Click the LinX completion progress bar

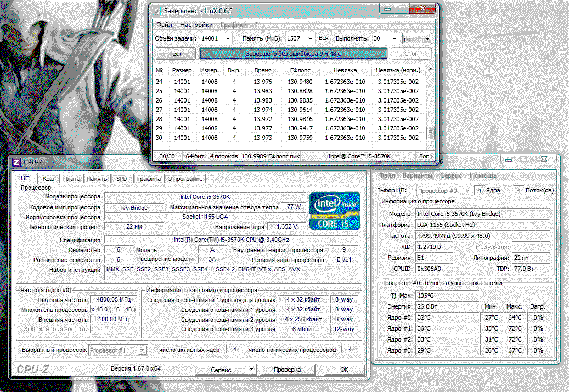pyautogui.click(x=294, y=54)
